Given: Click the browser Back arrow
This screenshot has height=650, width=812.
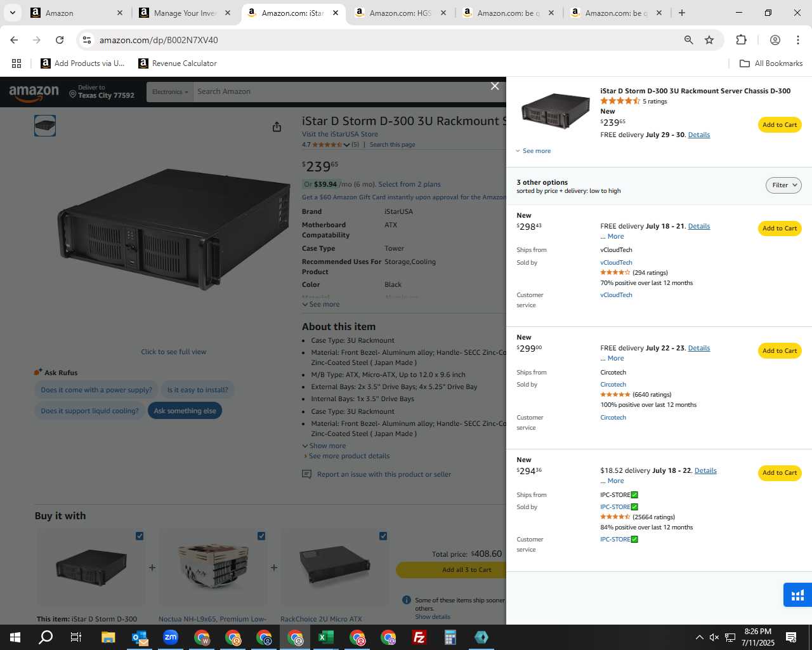Looking at the screenshot, I should (x=14, y=40).
